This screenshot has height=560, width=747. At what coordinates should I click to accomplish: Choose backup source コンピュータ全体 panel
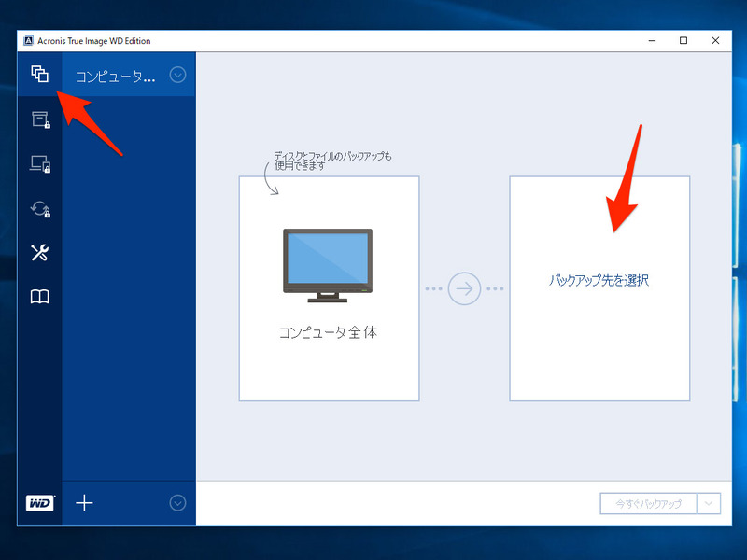tap(330, 288)
